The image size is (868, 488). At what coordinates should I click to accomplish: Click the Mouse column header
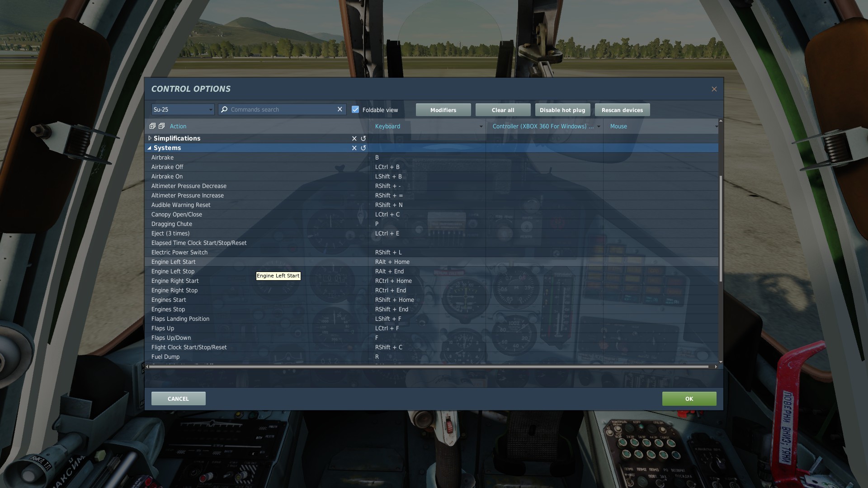pyautogui.click(x=618, y=126)
